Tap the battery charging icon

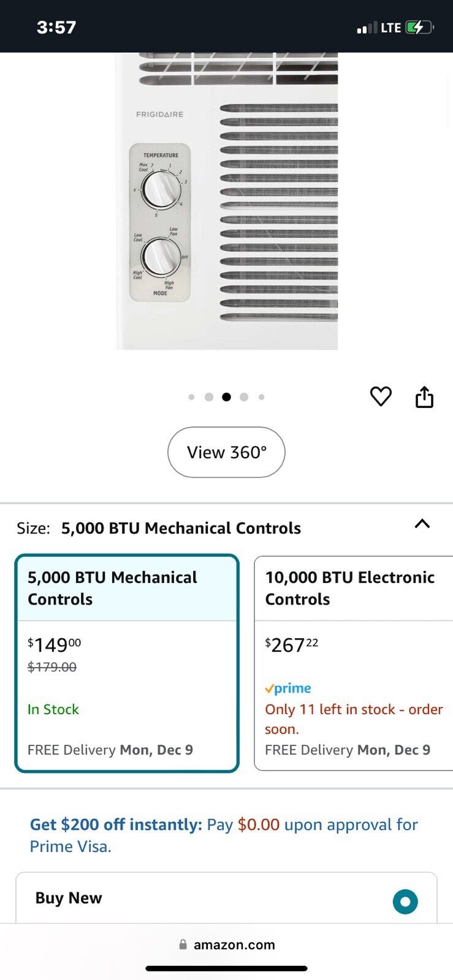pyautogui.click(x=419, y=28)
